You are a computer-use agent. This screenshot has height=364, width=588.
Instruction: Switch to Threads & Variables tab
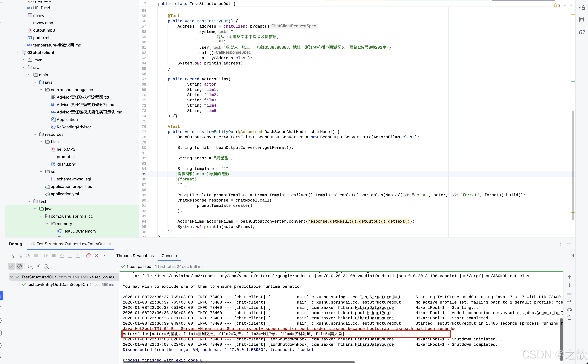point(135,256)
